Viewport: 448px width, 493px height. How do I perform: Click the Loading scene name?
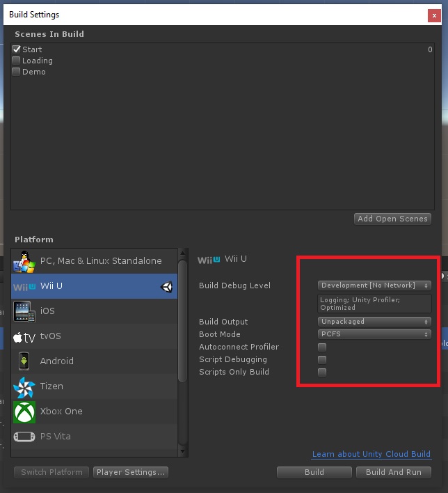pos(38,61)
